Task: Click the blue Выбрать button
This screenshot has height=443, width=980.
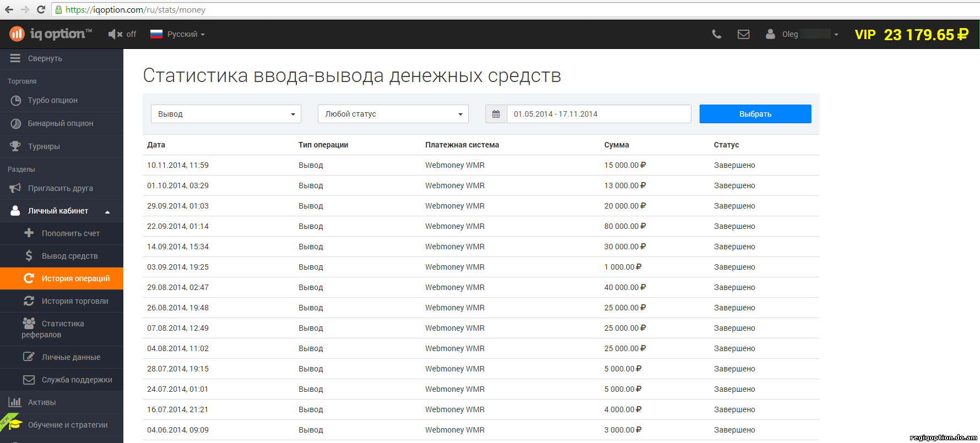Action: (x=755, y=114)
